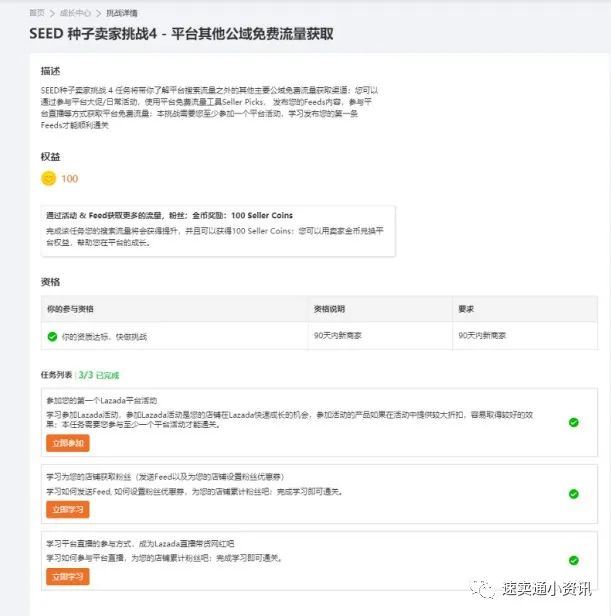Click the page title SEED 种子卖家挑战4
Image resolution: width=611 pixels, height=616 pixels.
coord(181,34)
